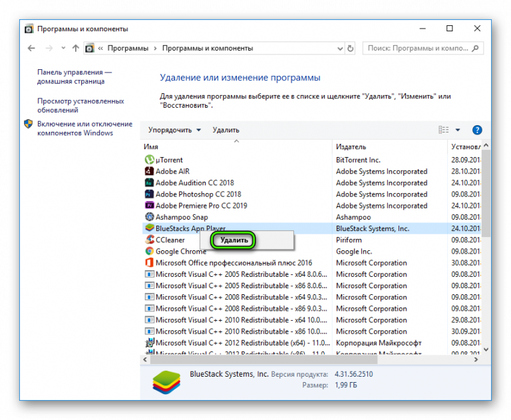Screen dimensions: 511x420
Task: Select Microsoft Office профессиональный плюс 2016
Action: [234, 263]
